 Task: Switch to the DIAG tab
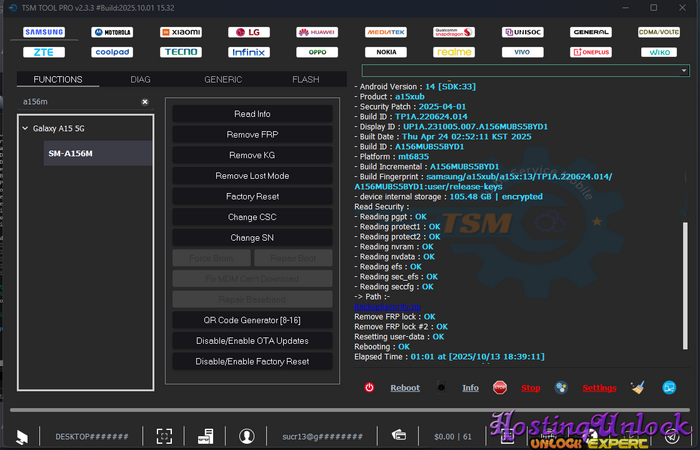pos(140,79)
